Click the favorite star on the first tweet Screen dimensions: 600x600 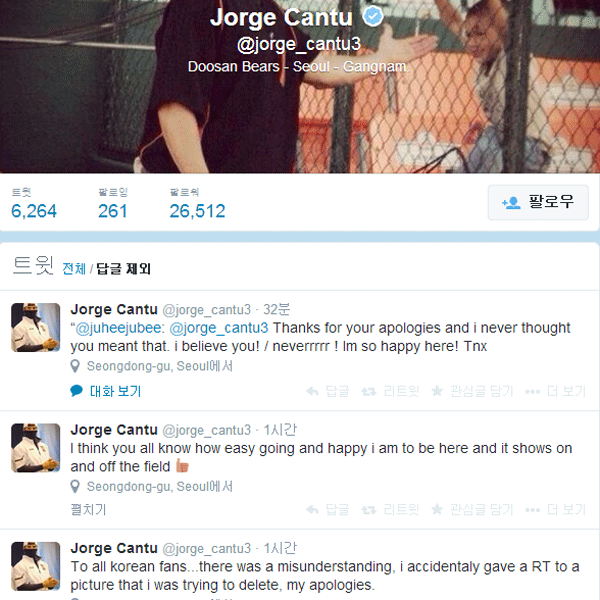437,391
